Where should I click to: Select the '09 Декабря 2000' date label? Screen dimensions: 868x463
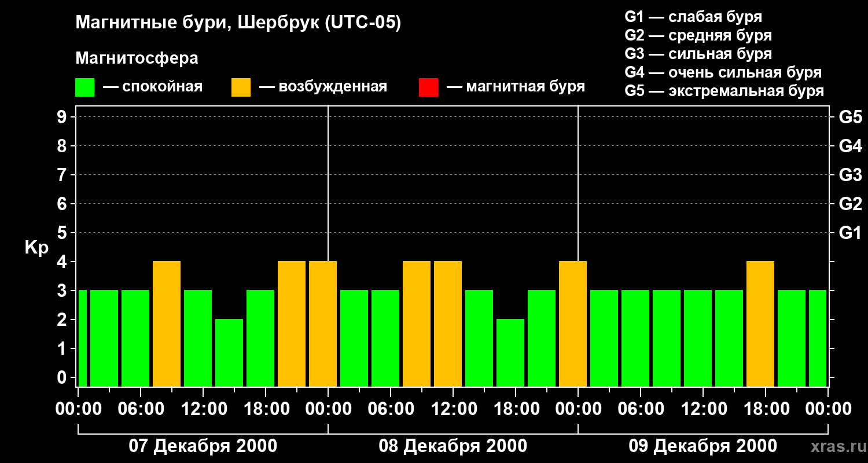click(703, 446)
